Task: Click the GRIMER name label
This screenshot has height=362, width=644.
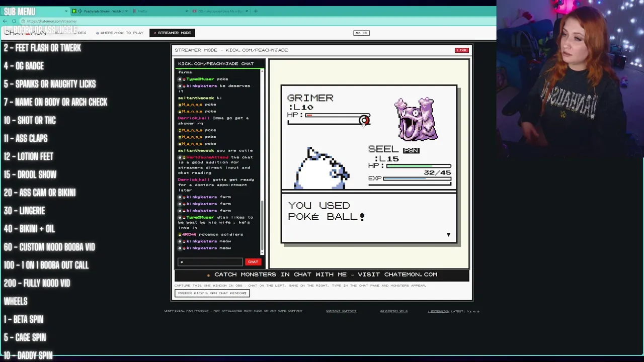Action: [x=310, y=98]
